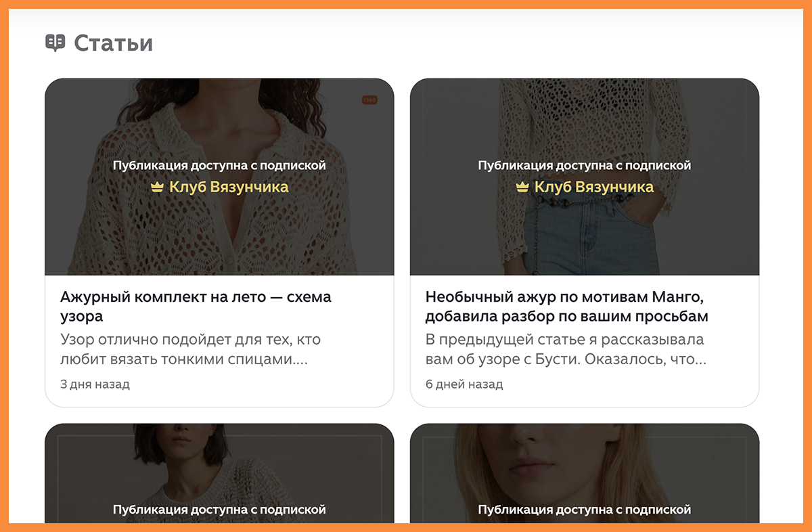Click the articles icon beside Статьи heading

tap(55, 43)
